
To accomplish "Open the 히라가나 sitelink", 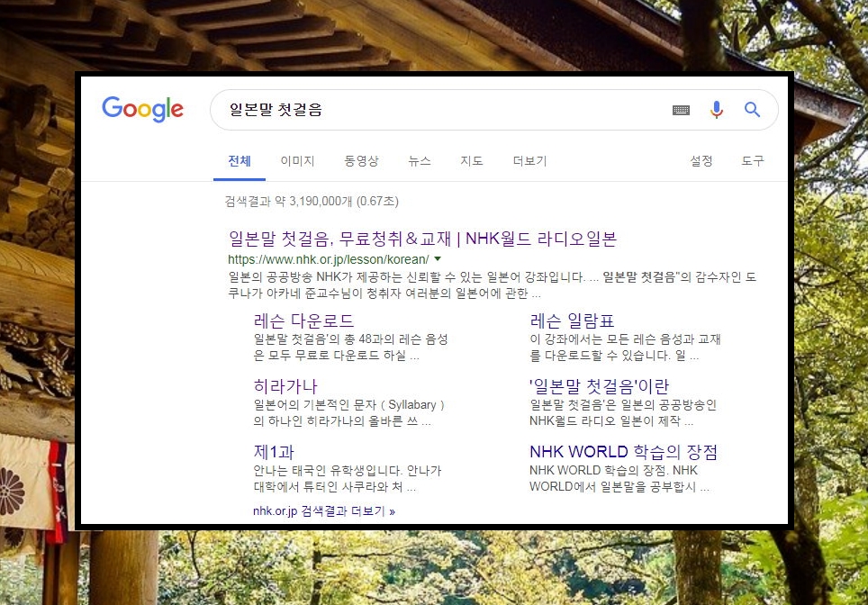I will (x=285, y=386).
